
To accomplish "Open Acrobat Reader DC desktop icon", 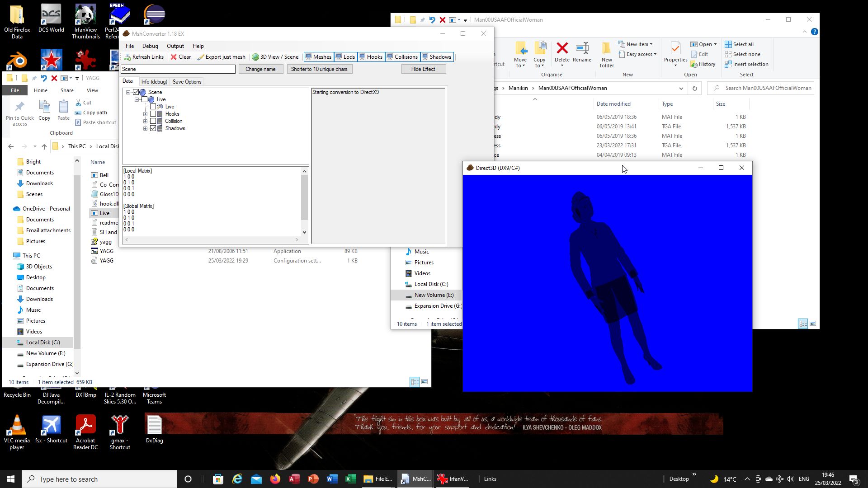I will click(85, 432).
